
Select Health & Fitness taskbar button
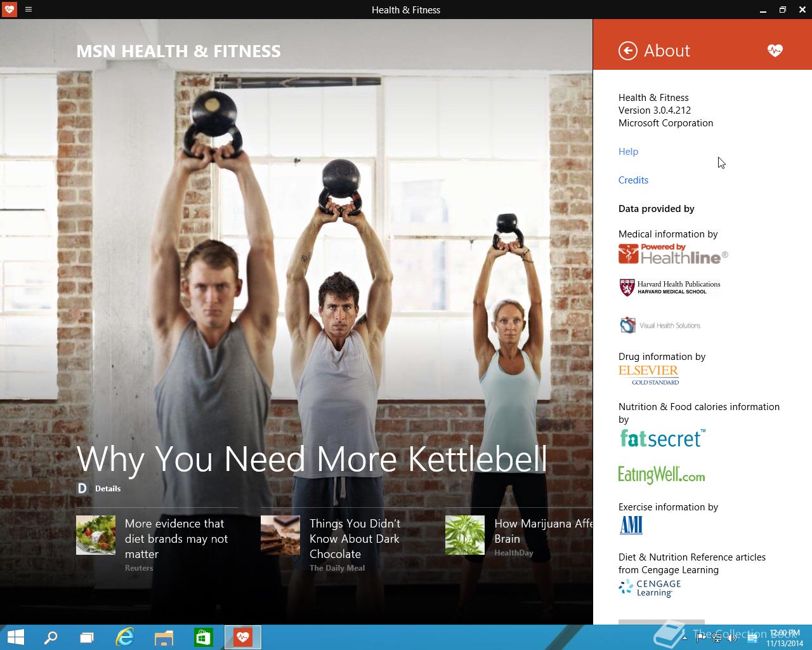pyautogui.click(x=243, y=637)
